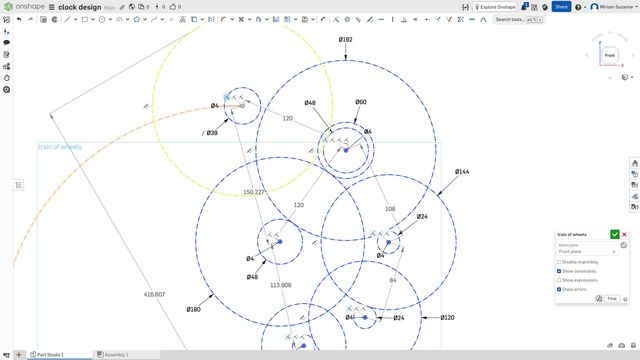Open the Front plane sketch plane dropdown

coord(587,251)
